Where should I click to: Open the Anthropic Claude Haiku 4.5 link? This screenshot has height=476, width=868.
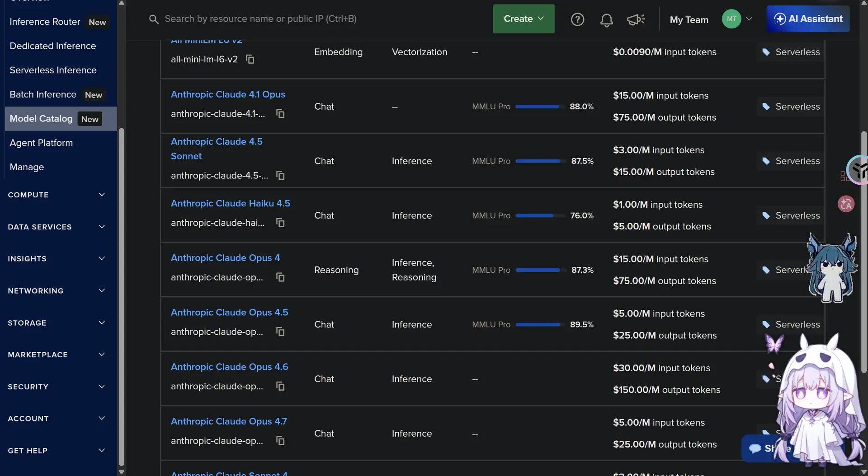[x=231, y=203]
